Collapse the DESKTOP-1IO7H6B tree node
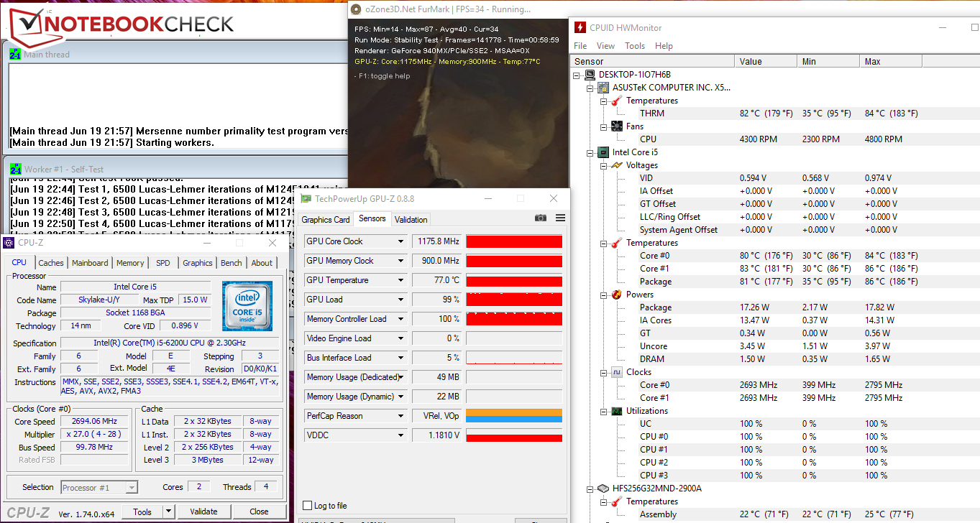This screenshot has width=980, height=523. (577, 75)
